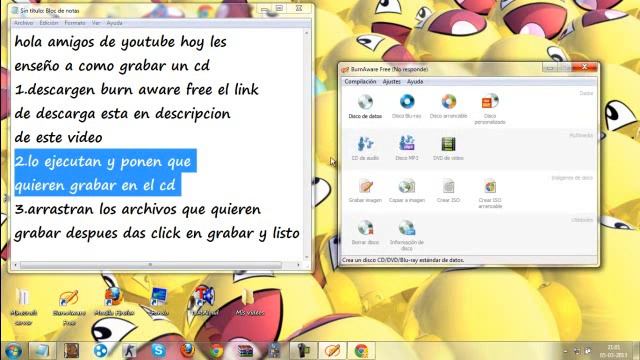Open Información de disco utility
Viewport: 640px width, 360px height.
(407, 236)
